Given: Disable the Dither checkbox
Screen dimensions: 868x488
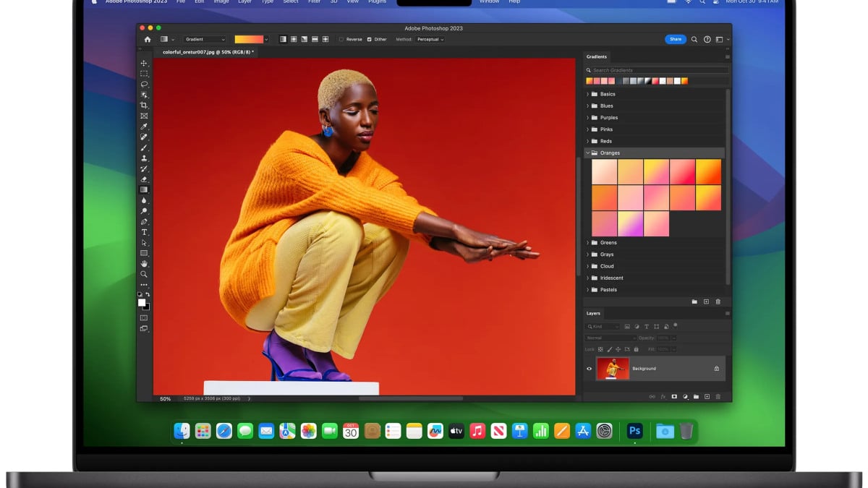Looking at the screenshot, I should (367, 40).
